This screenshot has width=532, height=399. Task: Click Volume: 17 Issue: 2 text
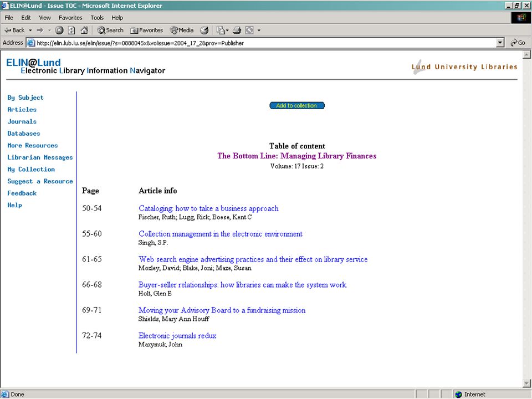click(297, 166)
